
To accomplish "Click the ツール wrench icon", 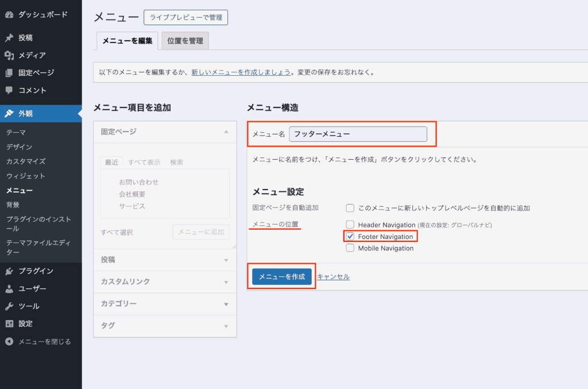I will (x=9, y=306).
